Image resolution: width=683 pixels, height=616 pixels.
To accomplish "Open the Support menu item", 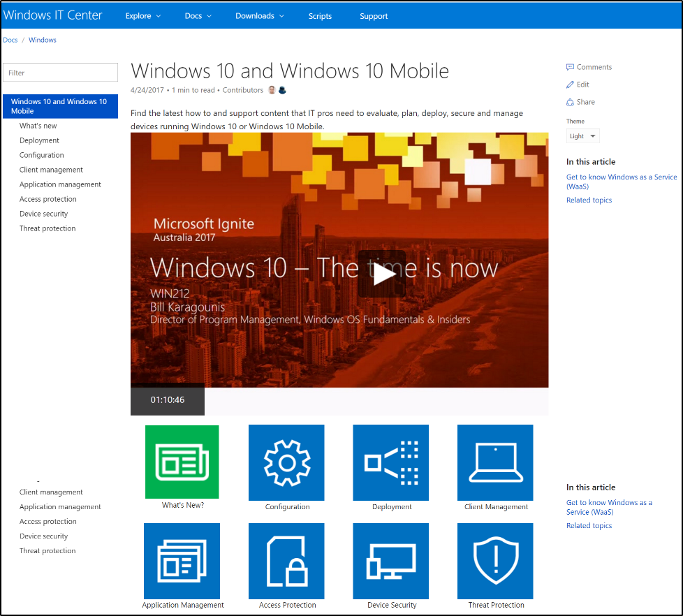I will coord(374,16).
